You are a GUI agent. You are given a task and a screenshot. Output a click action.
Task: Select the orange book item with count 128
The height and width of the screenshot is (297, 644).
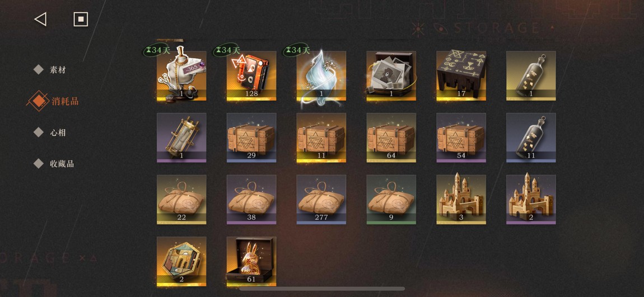pos(251,76)
